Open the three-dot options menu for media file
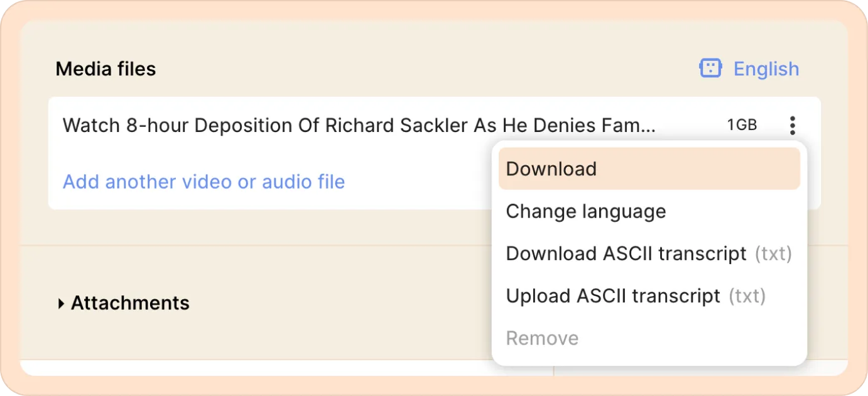 (x=793, y=126)
